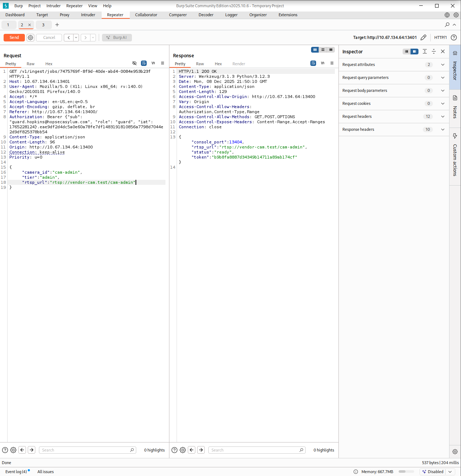Open the Custom actions side panel
The image size is (461, 476).
[455, 155]
